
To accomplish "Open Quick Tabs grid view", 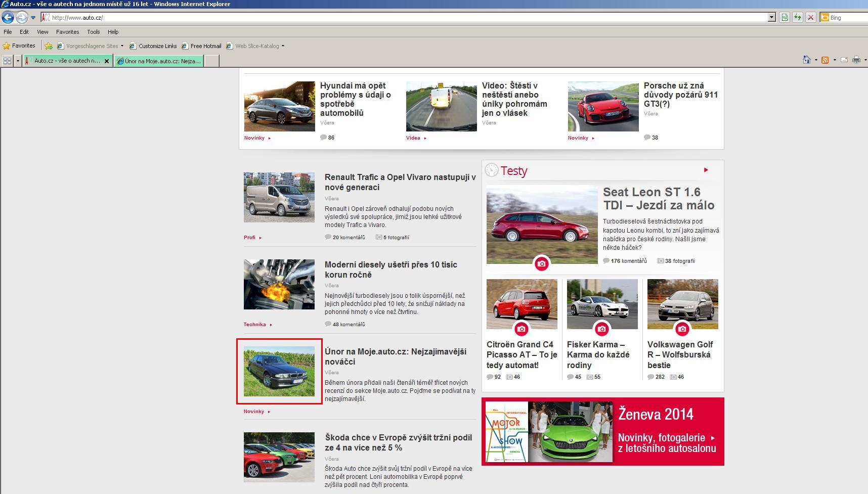I will click(7, 61).
